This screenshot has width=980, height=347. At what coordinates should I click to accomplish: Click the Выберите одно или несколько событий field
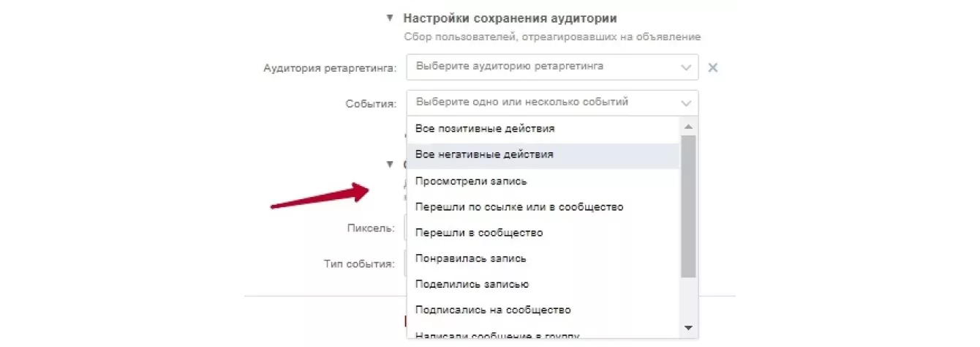541,102
